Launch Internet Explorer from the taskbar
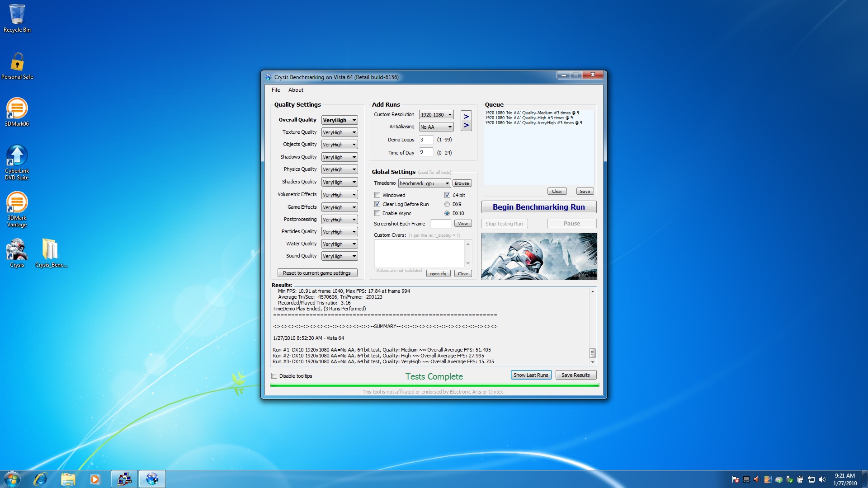 (x=40, y=479)
